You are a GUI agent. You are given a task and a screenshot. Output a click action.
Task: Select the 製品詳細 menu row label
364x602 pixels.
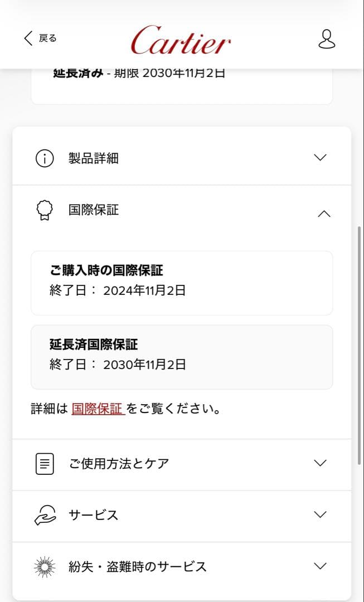point(94,158)
